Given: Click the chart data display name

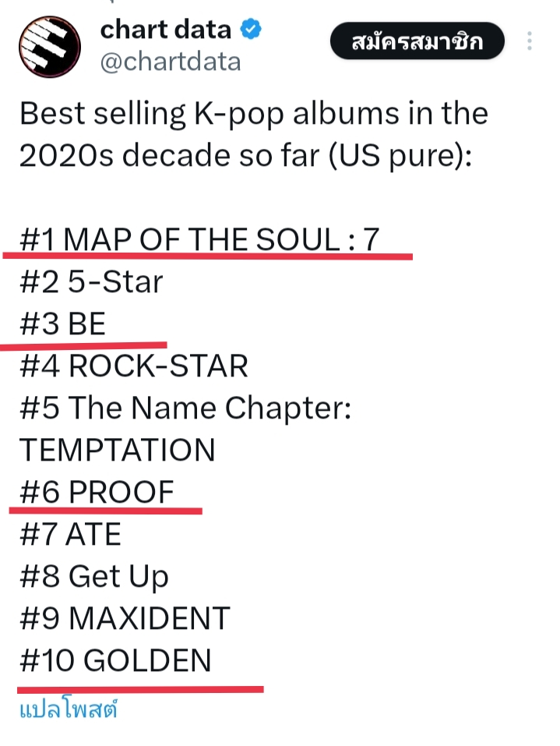Looking at the screenshot, I should click(165, 30).
